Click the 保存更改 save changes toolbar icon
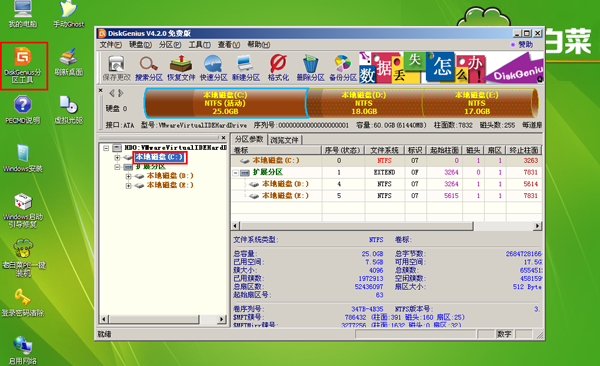 pyautogui.click(x=117, y=68)
